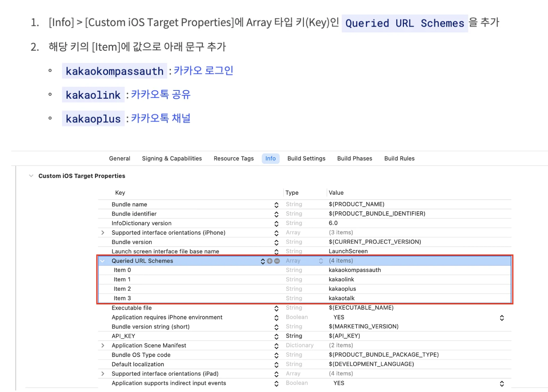Remove Queried URL Schemes with minus icon

277,261
